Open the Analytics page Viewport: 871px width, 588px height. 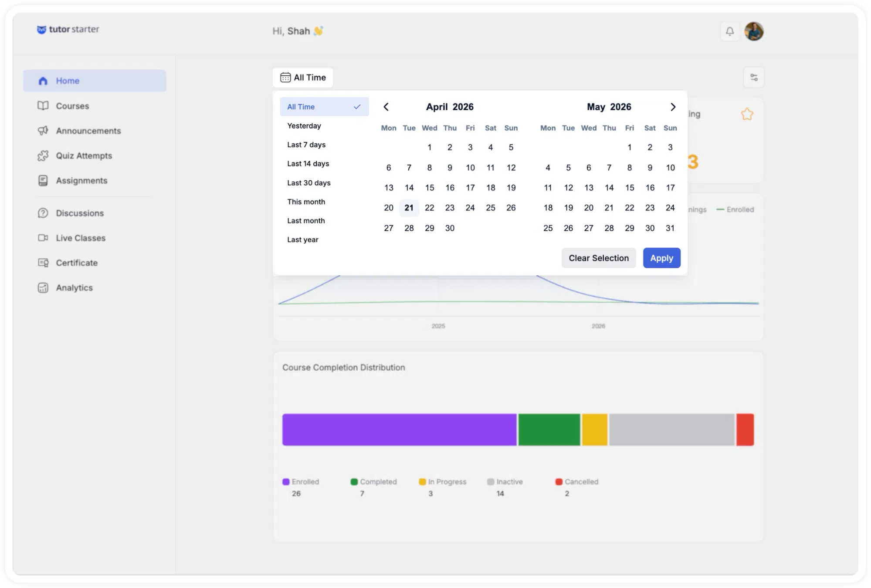point(95,287)
